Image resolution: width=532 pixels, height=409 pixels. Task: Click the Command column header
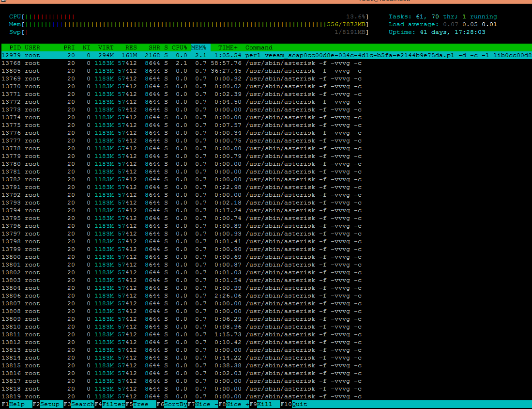(259, 47)
